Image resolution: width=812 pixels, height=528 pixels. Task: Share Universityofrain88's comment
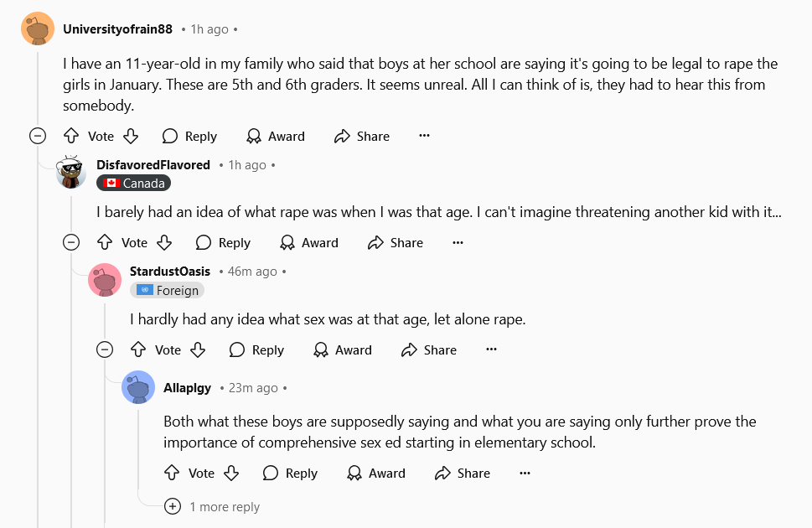click(x=361, y=136)
